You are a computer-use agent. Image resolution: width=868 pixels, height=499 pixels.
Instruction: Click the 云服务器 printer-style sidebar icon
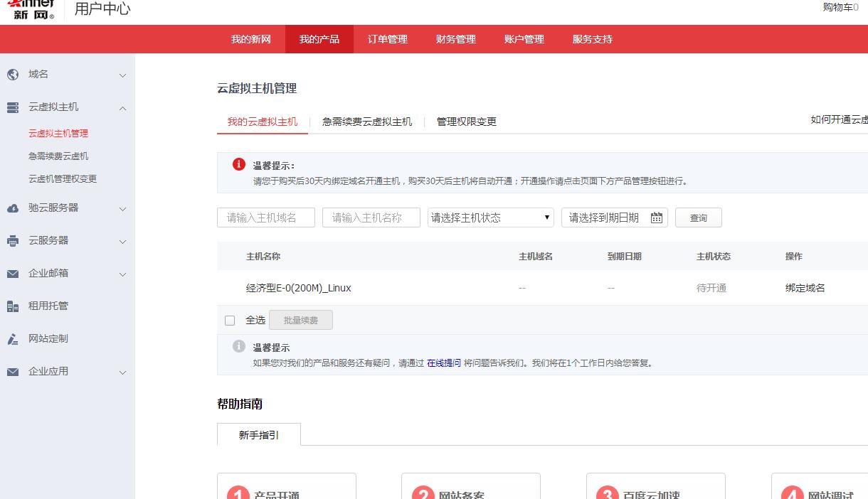(x=12, y=241)
